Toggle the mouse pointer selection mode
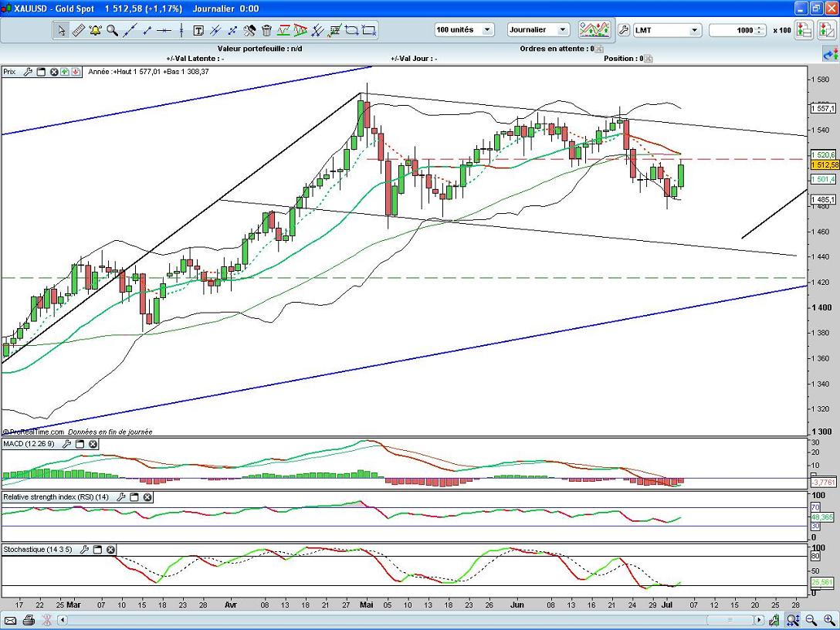The width and height of the screenshot is (840, 630). pyautogui.click(x=61, y=30)
